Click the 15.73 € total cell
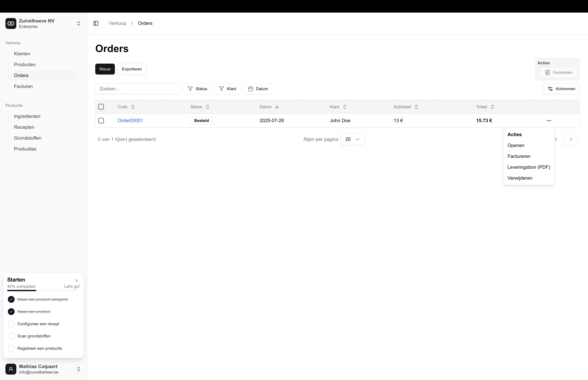Screen dimensions: 588x380 [484, 120]
